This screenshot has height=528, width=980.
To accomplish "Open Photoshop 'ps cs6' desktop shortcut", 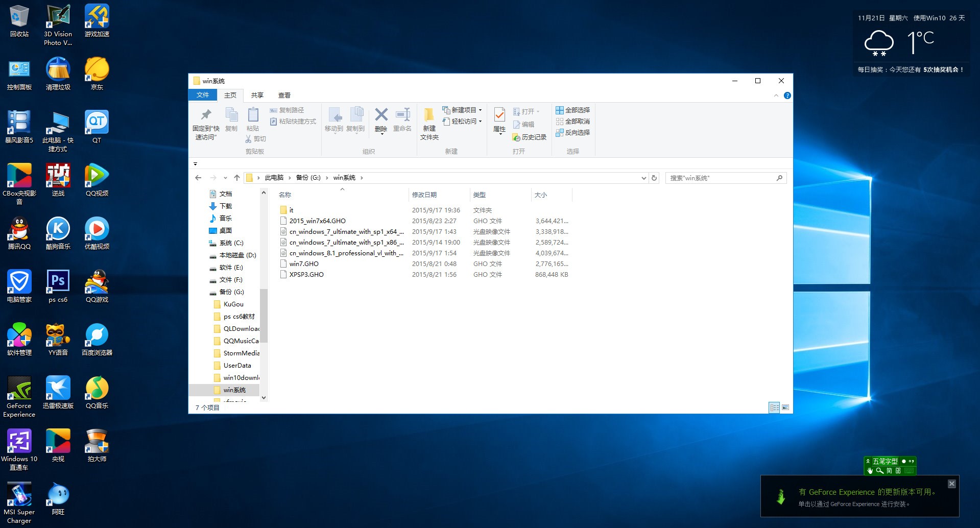I will coord(58,282).
